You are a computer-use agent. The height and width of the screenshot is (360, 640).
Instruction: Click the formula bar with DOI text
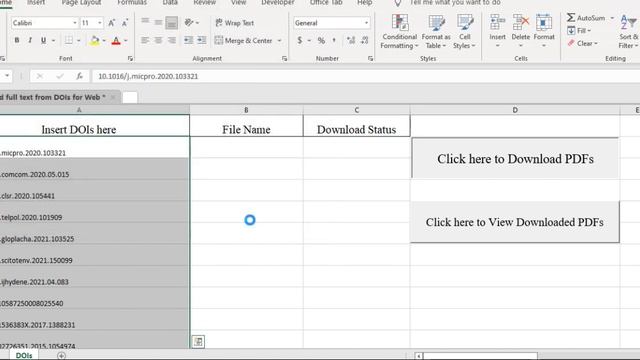[366, 76]
